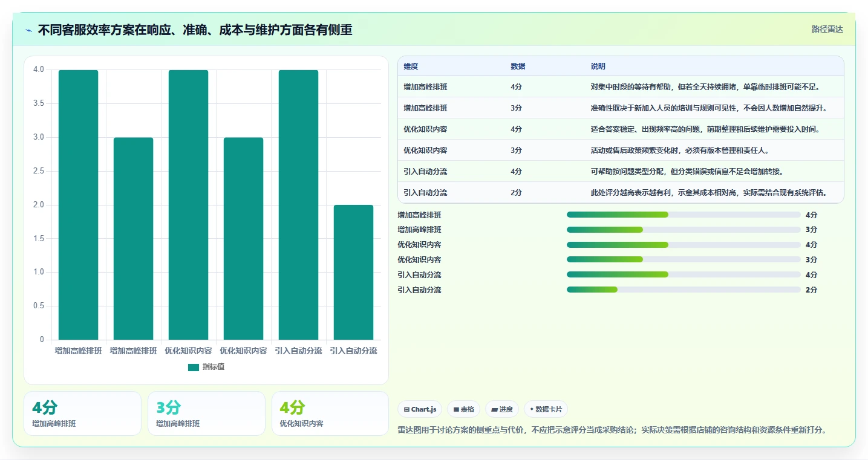The width and height of the screenshot is (868, 460).
Task: Open the 3分 增加高峰排班 data card
Action: (206, 413)
